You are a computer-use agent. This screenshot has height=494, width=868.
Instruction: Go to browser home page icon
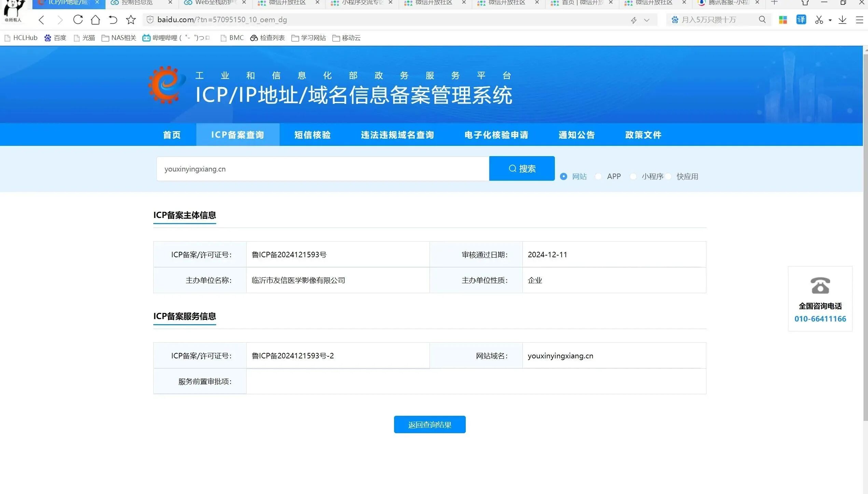point(96,20)
